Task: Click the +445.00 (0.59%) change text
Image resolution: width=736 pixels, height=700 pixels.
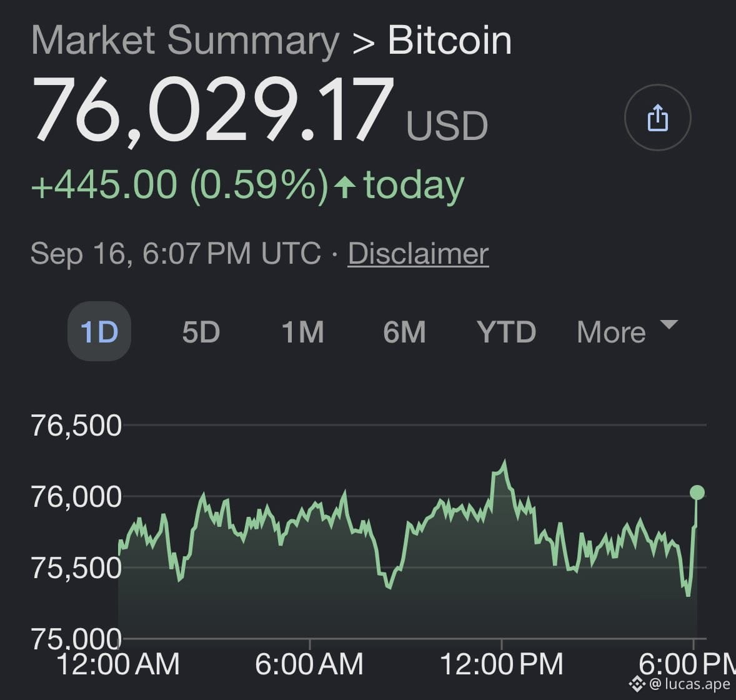Action: click(x=179, y=185)
